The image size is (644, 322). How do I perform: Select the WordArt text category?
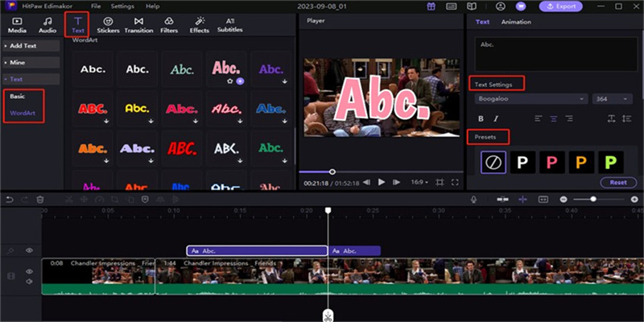point(23,113)
